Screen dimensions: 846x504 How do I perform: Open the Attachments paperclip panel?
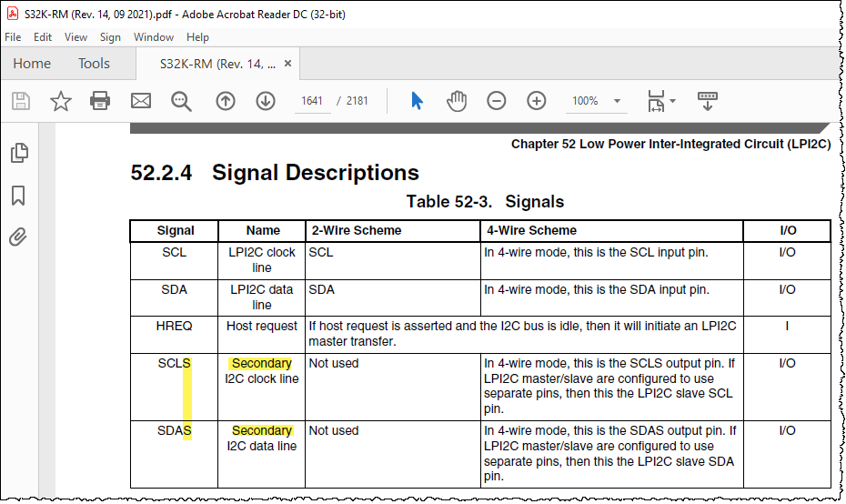tap(18, 237)
